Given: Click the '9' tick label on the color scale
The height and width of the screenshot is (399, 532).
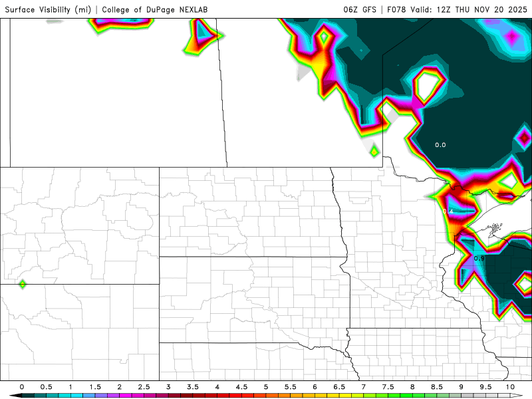Looking at the screenshot, I should 461,387.
